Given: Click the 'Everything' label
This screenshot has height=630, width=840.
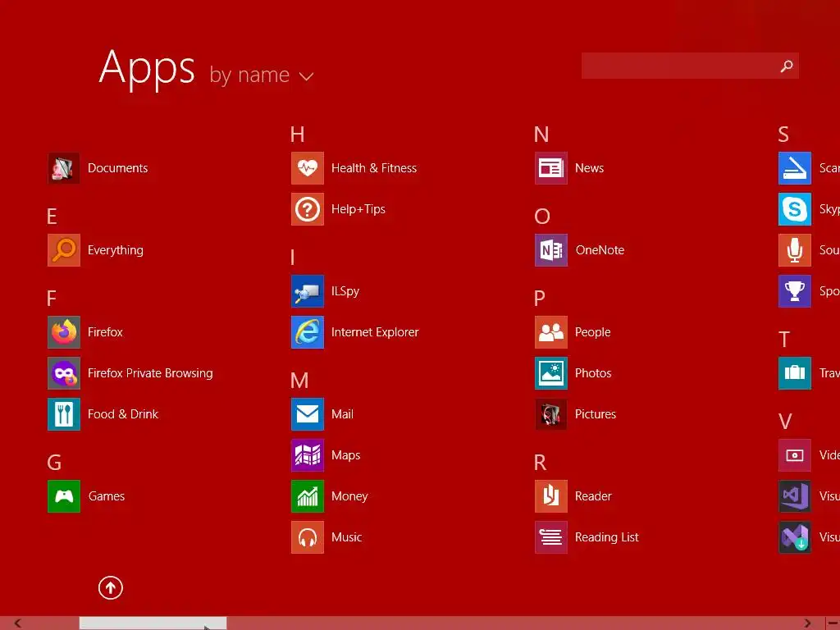Looking at the screenshot, I should click(x=116, y=251).
